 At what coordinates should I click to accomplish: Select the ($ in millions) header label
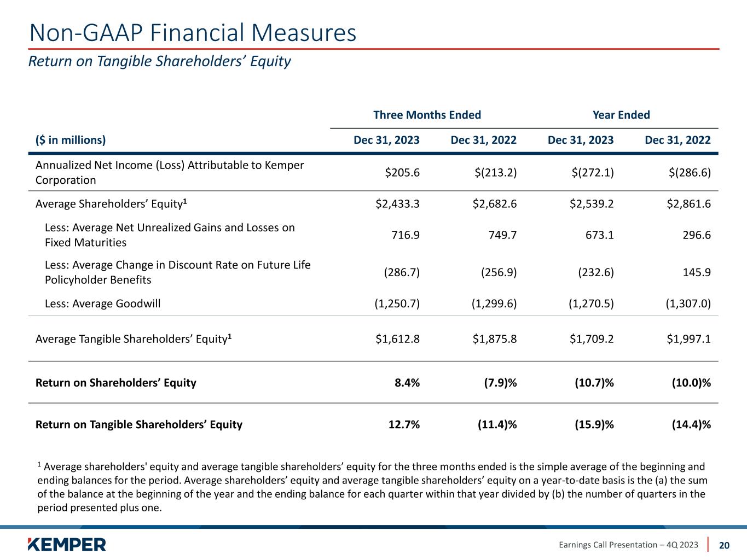point(71,140)
